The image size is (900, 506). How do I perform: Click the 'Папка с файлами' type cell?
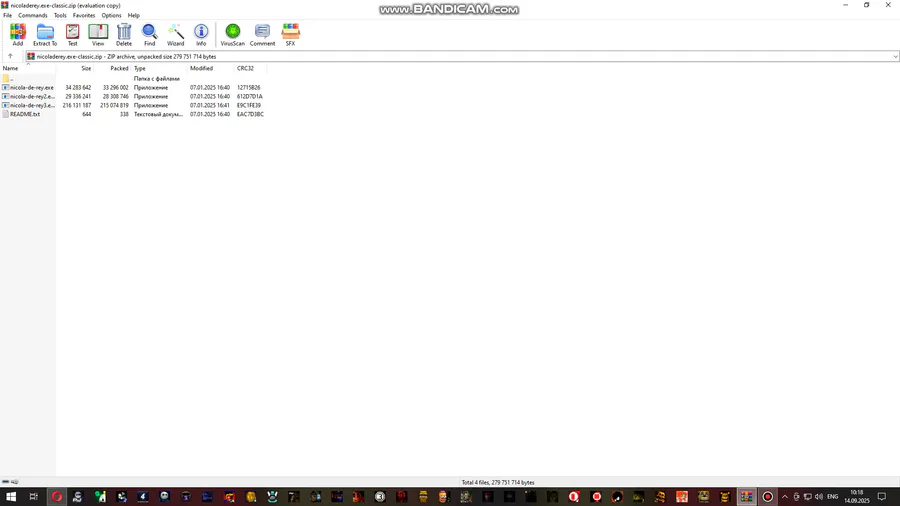157,79
